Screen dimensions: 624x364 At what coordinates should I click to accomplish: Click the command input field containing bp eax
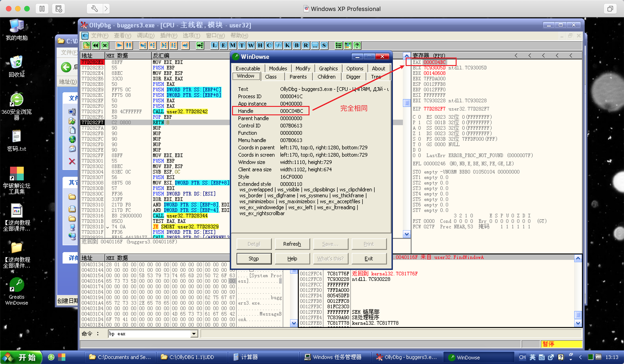(x=148, y=334)
